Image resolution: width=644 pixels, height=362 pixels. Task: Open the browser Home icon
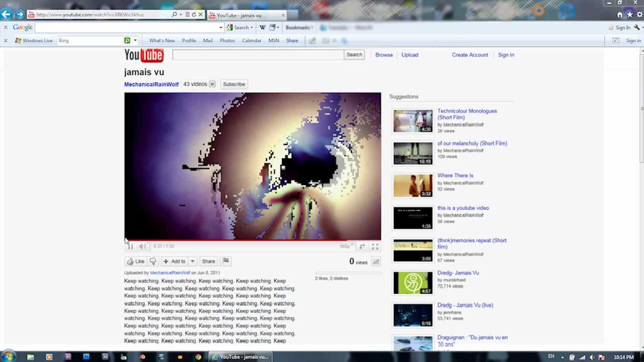(620, 15)
